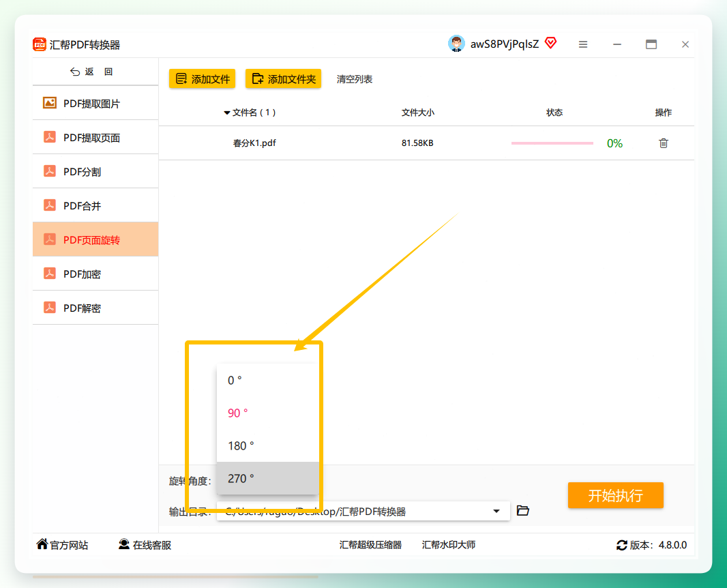Click 添加文件 button
727x588 pixels.
click(202, 79)
